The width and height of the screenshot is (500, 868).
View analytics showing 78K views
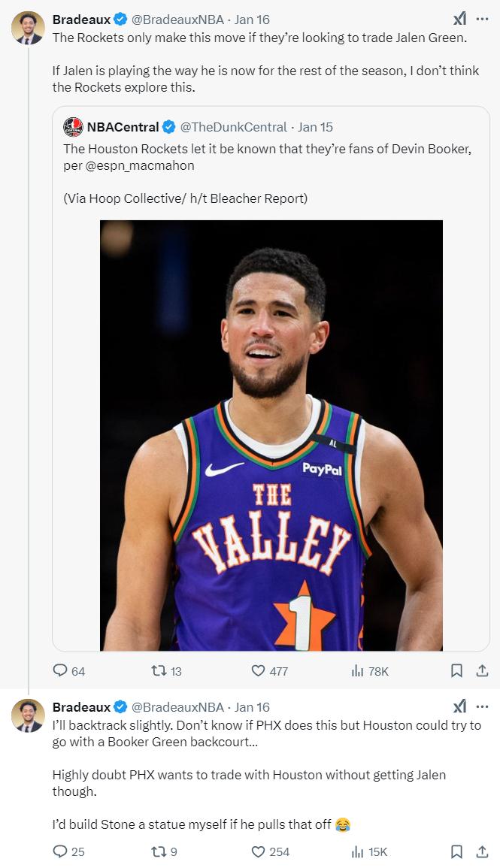click(358, 670)
